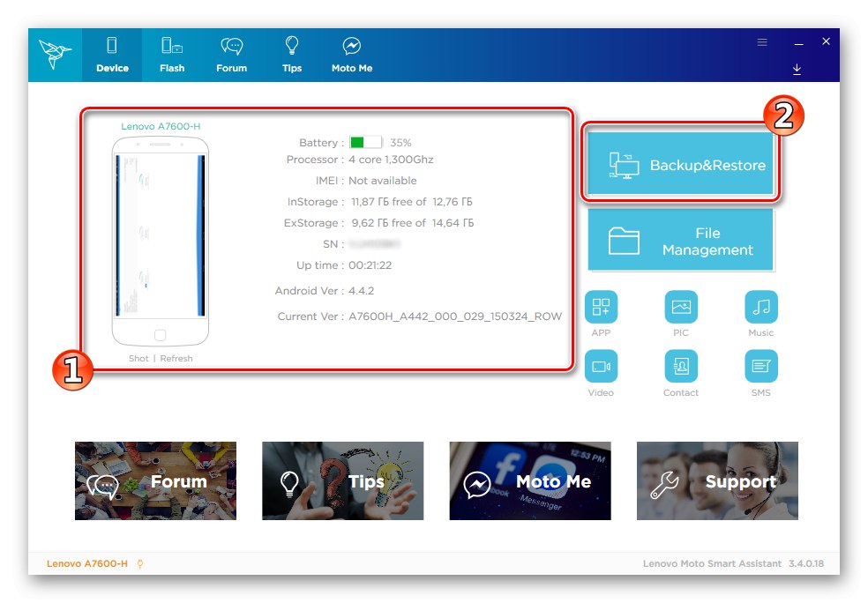
Task: Open the Support banner tile
Action: [717, 480]
